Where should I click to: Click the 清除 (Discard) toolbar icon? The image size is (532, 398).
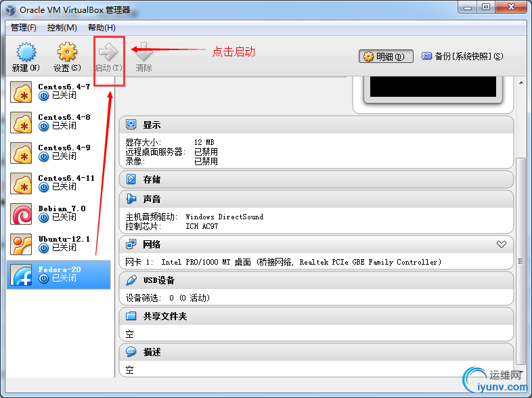click(x=144, y=52)
